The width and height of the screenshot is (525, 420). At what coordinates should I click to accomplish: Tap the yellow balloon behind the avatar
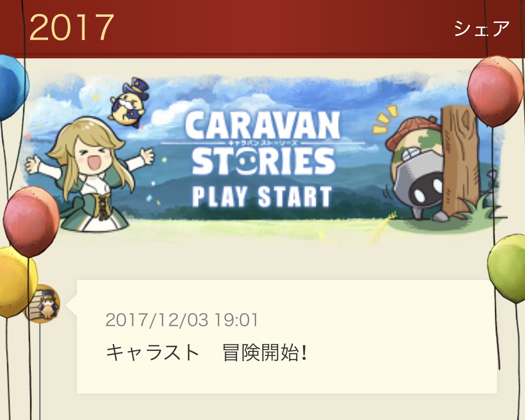[17, 282]
